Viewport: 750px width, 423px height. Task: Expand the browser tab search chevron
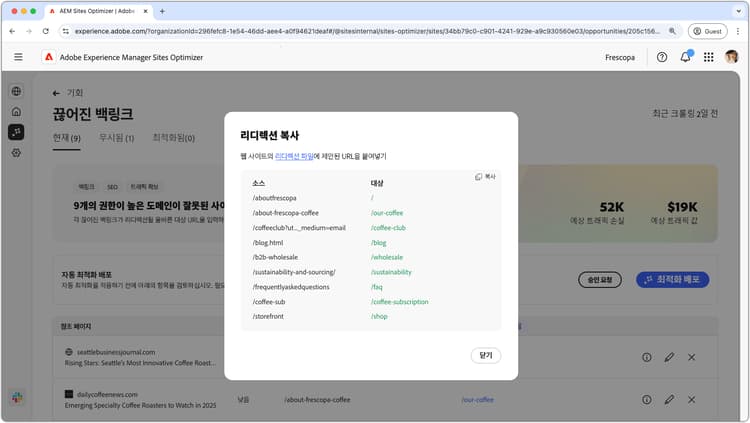click(739, 11)
